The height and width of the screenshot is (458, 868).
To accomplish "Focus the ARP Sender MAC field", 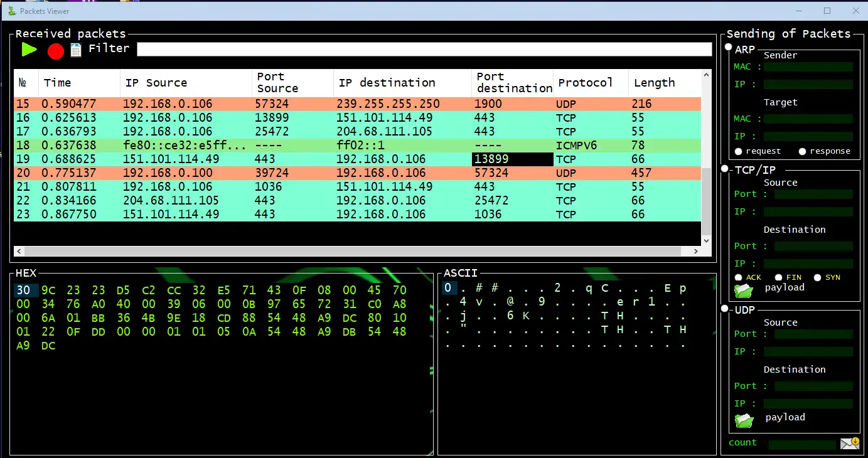I will 808,67.
